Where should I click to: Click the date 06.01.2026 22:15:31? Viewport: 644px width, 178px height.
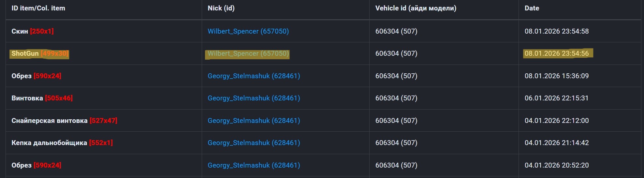[x=556, y=98]
